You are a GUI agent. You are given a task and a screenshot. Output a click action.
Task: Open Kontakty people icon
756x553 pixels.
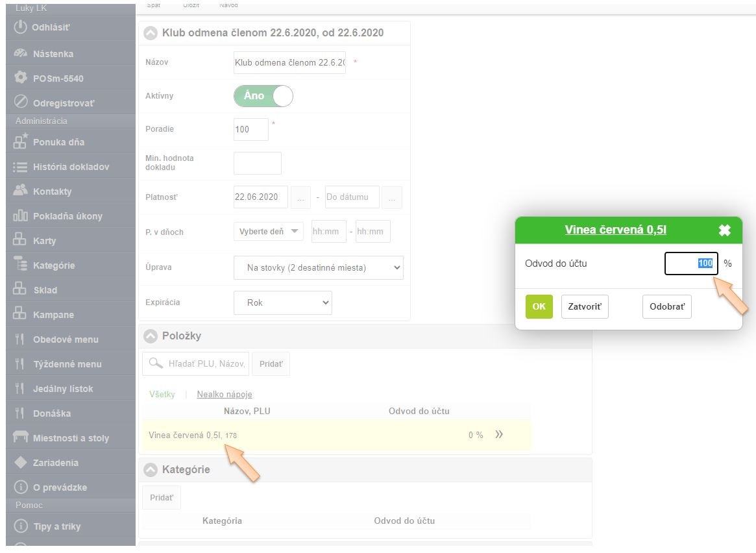pyautogui.click(x=21, y=191)
